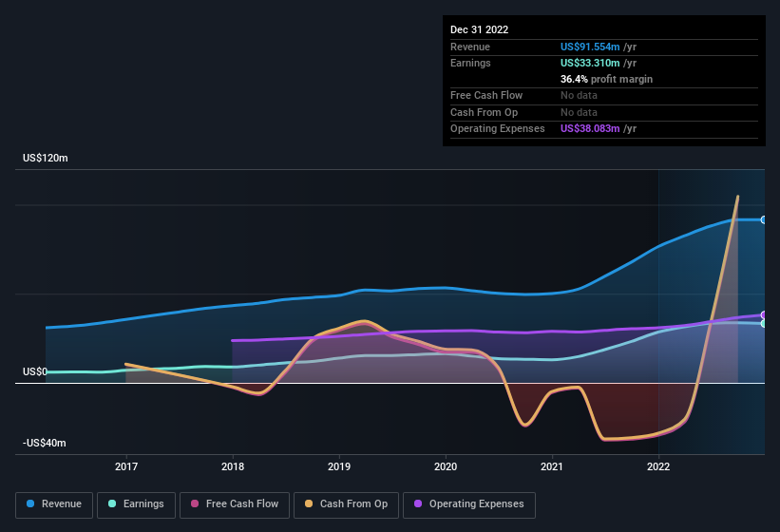The width and height of the screenshot is (780, 532).
Task: Click the US$33.310m earnings value in tooltip
Action: click(x=590, y=63)
